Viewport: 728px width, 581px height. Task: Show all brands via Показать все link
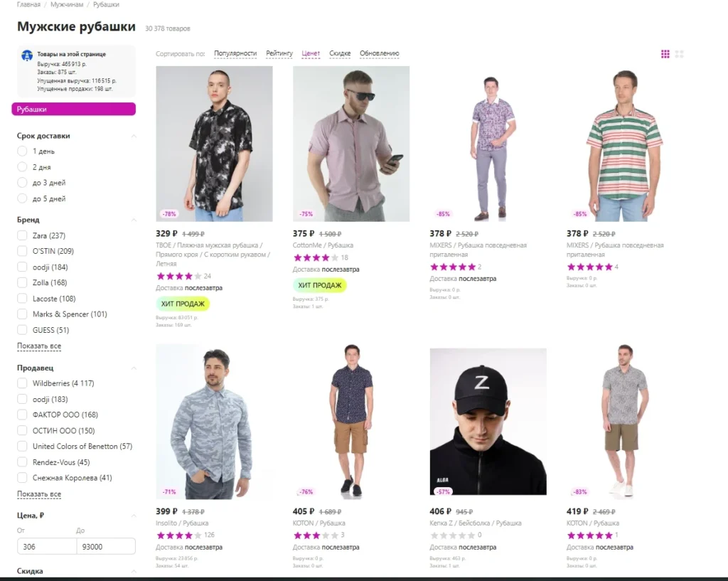pyautogui.click(x=39, y=346)
